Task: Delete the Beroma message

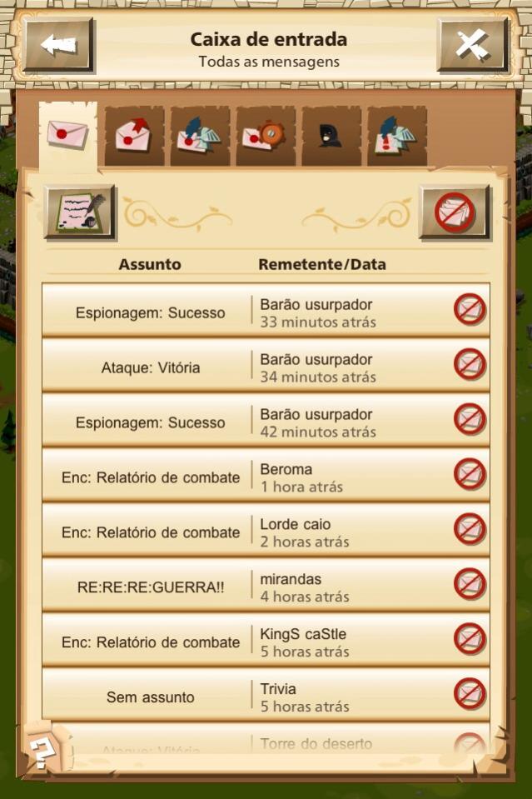Action: click(470, 474)
